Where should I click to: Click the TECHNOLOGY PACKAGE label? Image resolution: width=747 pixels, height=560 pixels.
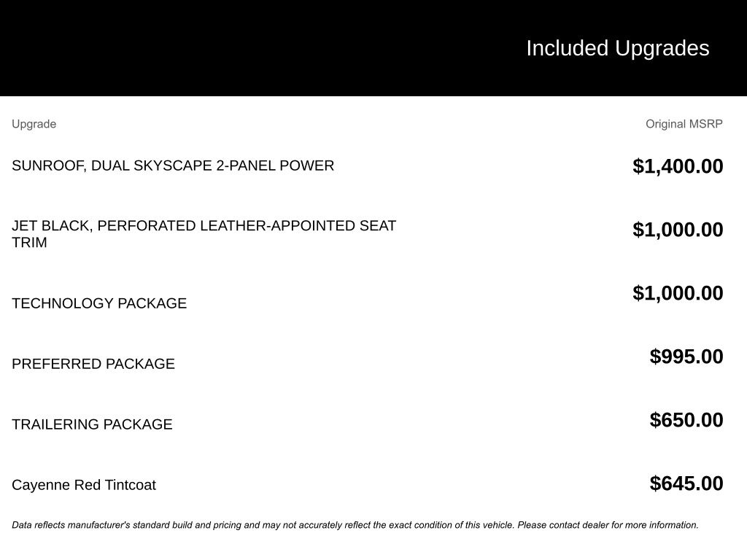[x=99, y=303]
